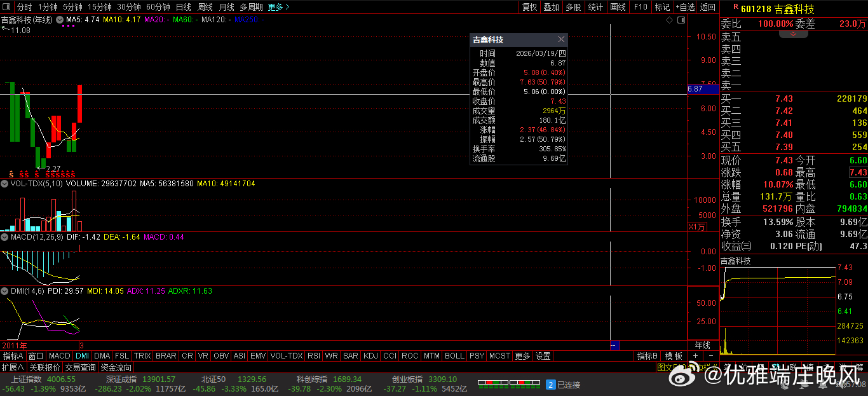Select the DMI indicator tab

pos(83,356)
